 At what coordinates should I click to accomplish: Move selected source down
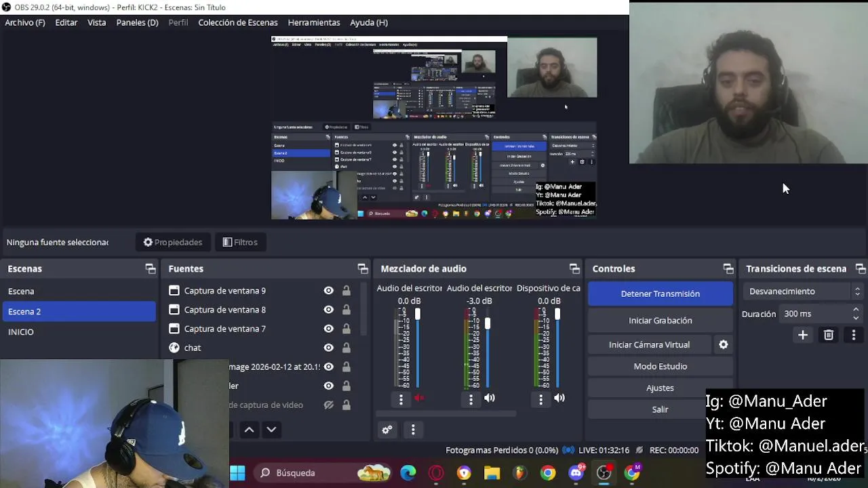[271, 429]
